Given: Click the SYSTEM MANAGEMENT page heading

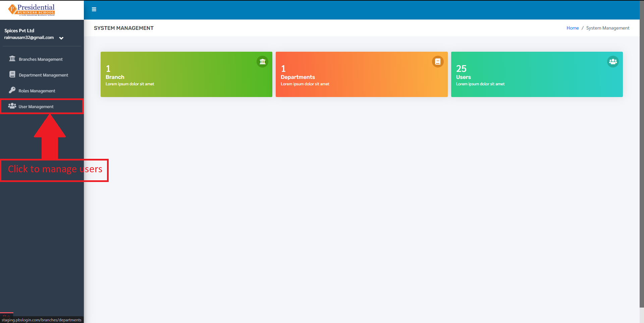Looking at the screenshot, I should coord(124,28).
